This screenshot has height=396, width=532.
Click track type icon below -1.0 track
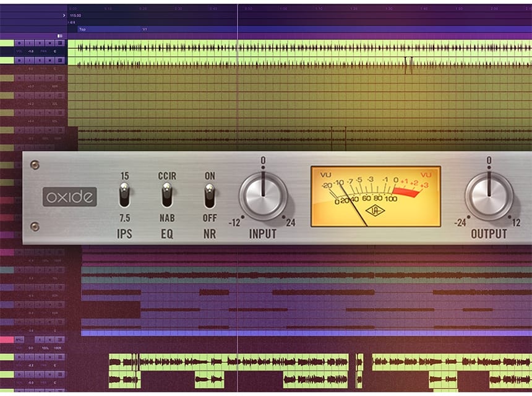click(60, 60)
